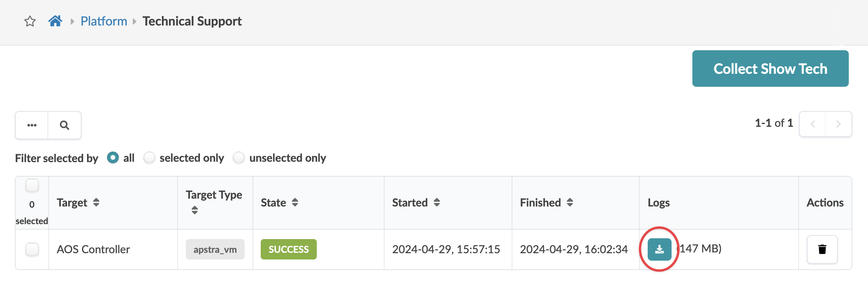The width and height of the screenshot is (868, 285).
Task: Sort table by Started column
Action: click(437, 203)
